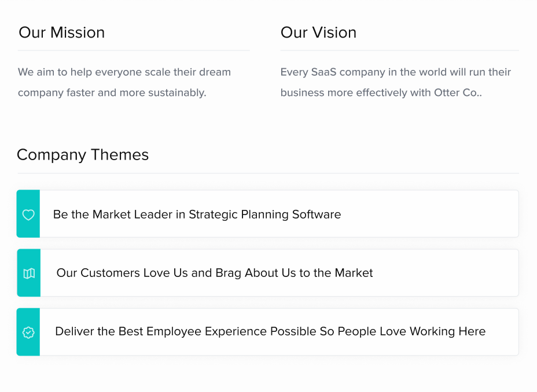The height and width of the screenshot is (392, 537).
Task: Click the Company Themes heading
Action: click(x=83, y=154)
